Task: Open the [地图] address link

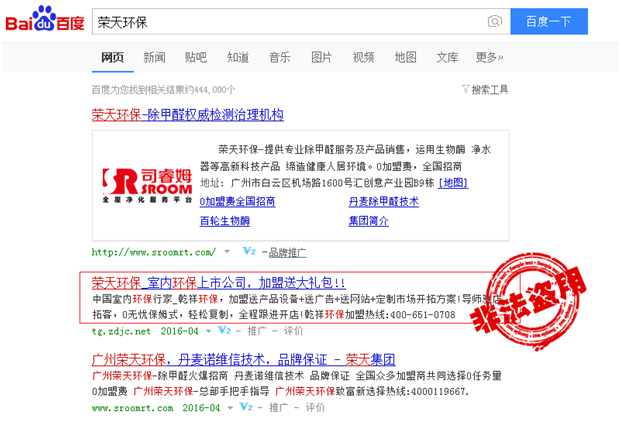Action: tap(453, 183)
